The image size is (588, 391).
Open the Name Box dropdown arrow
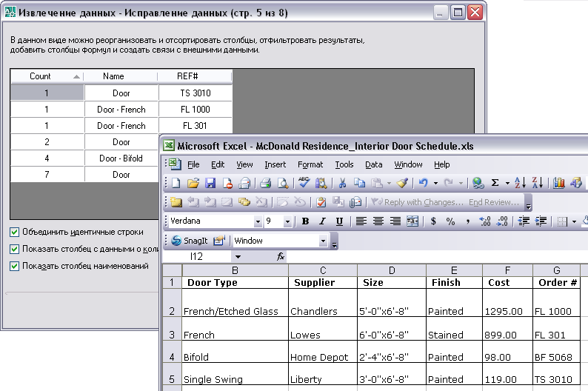coord(238,257)
